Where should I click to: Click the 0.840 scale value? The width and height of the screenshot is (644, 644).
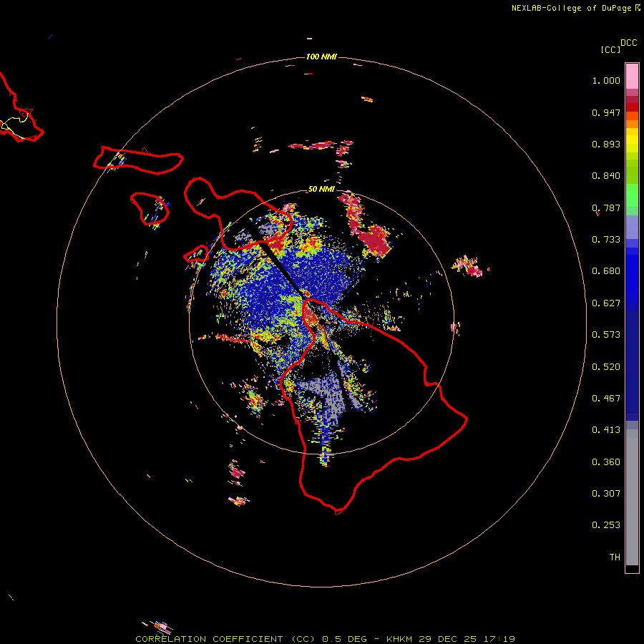pyautogui.click(x=606, y=176)
